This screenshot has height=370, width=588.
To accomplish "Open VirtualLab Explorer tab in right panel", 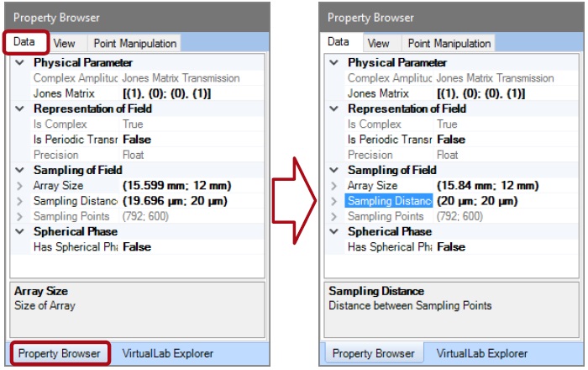I will (481, 353).
